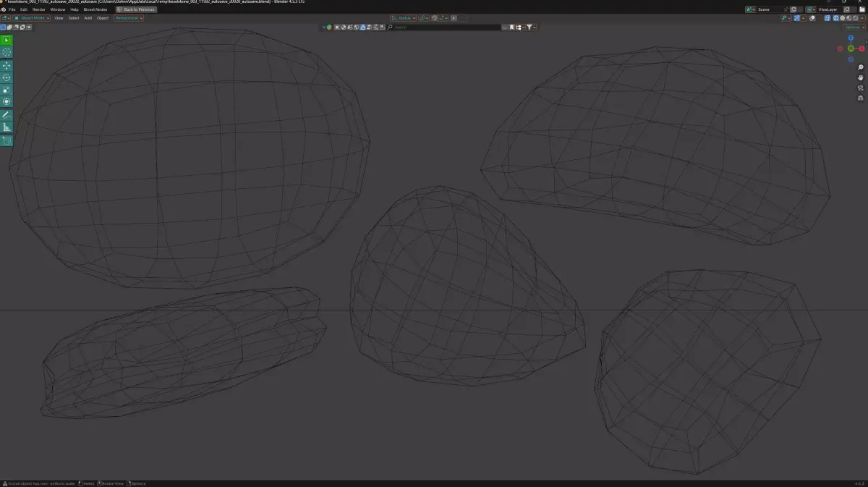The height and width of the screenshot is (487, 868).
Task: Click the green Y axis gizmo center
Action: 851,48
